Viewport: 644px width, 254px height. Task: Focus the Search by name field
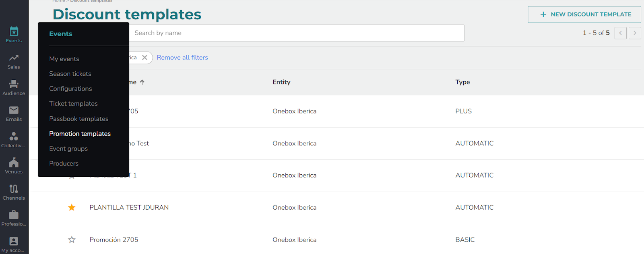coord(297,33)
